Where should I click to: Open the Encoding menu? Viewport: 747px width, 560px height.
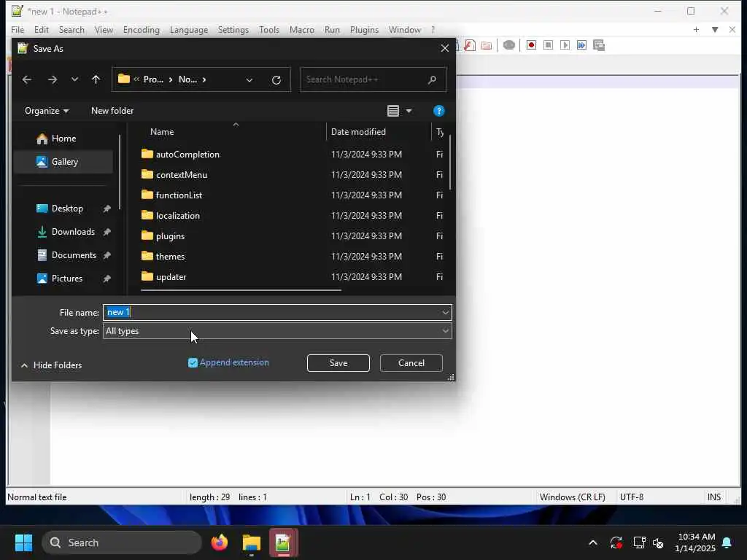[x=142, y=29]
